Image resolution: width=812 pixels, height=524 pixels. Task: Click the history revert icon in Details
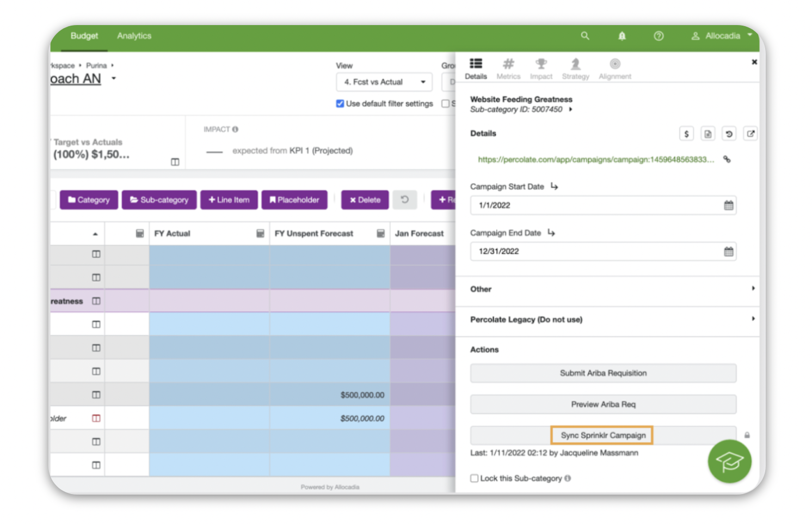click(729, 134)
